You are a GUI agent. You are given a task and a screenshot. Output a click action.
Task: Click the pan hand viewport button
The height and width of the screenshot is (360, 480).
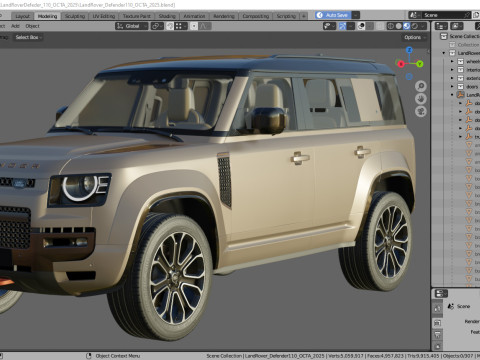pyautogui.click(x=421, y=99)
